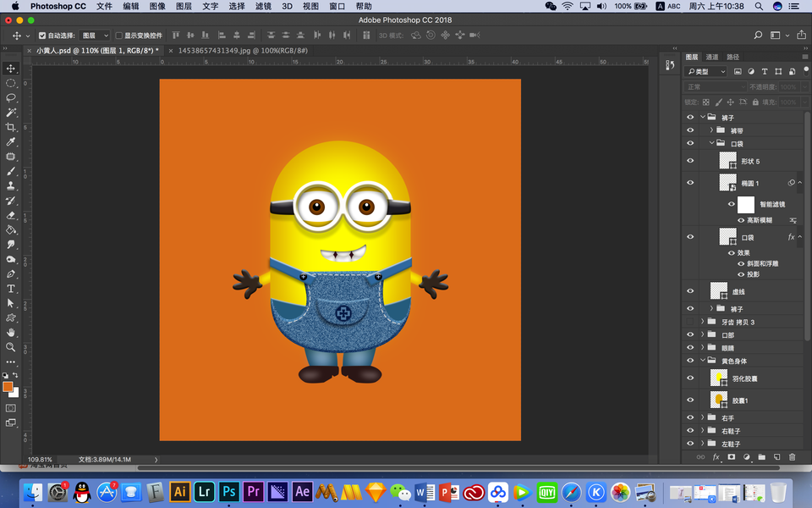
Task: Hide the 虚线 layer with eye icon
Action: click(690, 291)
